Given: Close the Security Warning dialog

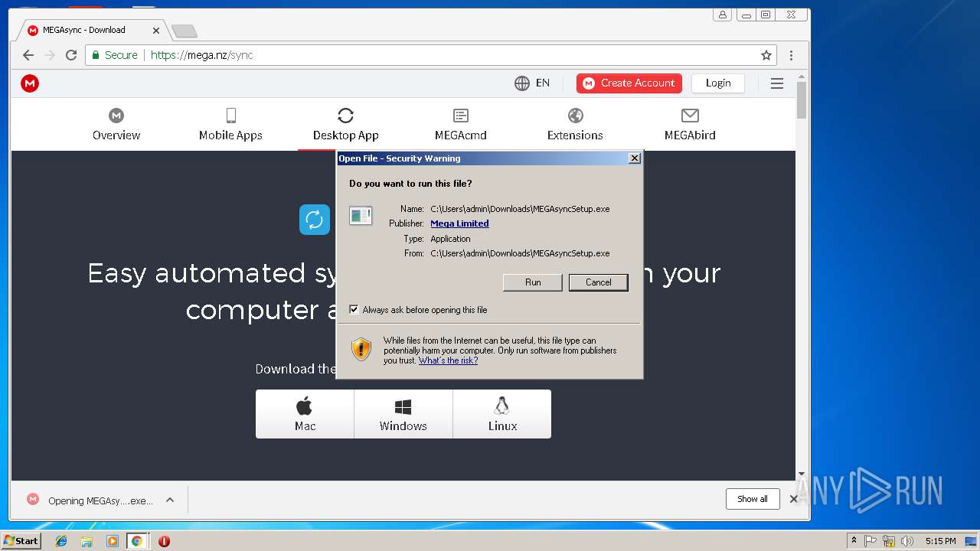Looking at the screenshot, I should pos(634,158).
